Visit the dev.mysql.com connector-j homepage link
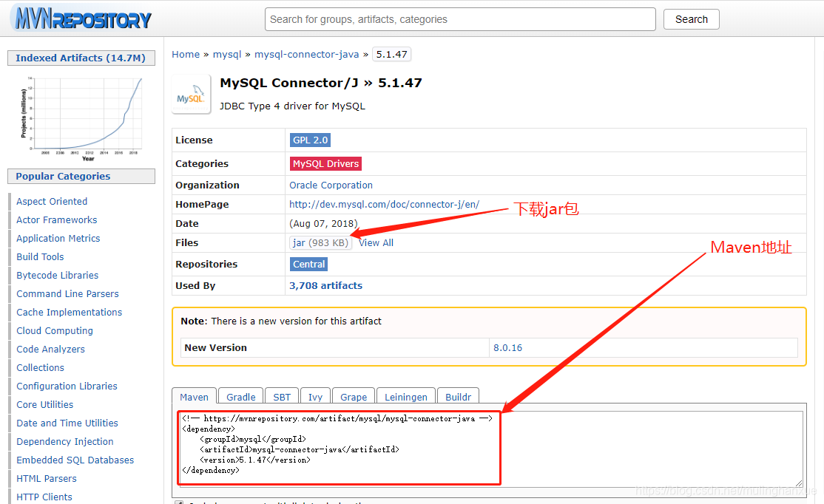824x504 pixels. [384, 204]
